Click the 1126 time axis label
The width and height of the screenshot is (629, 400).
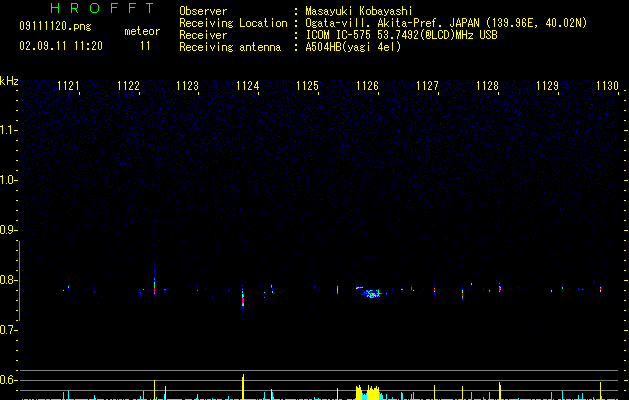pyautogui.click(x=367, y=86)
